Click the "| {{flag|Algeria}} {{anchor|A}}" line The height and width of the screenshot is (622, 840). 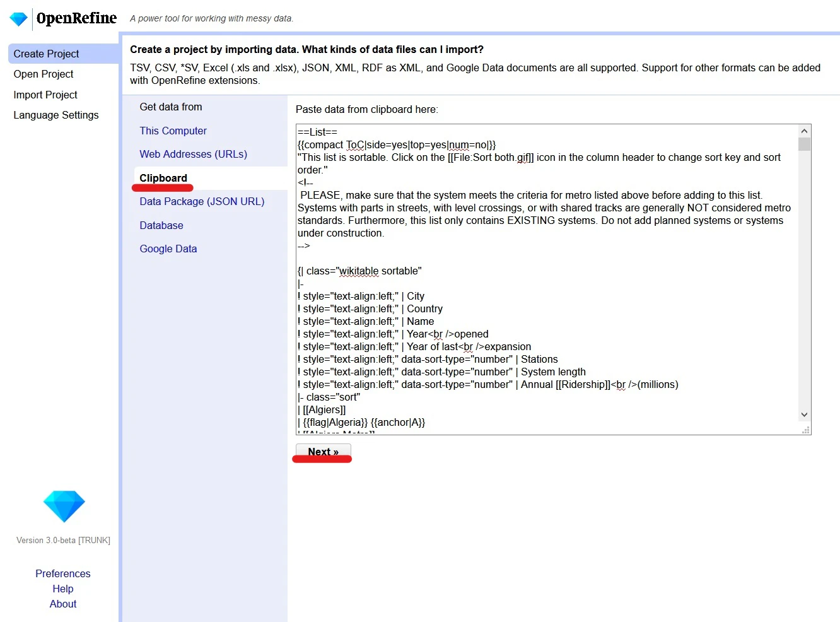tap(361, 422)
